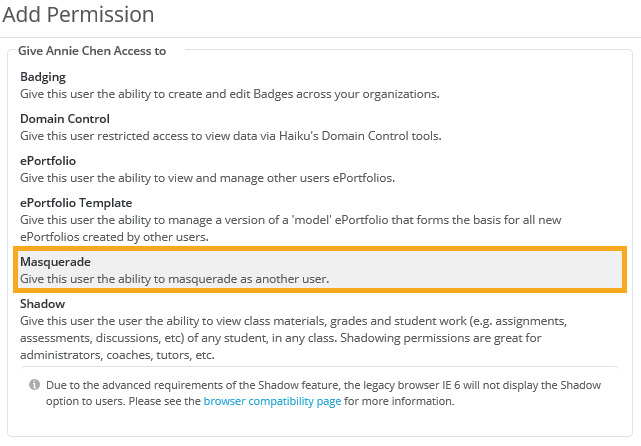Choose the Domain Control permission title
This screenshot has width=641, height=446.
point(65,119)
